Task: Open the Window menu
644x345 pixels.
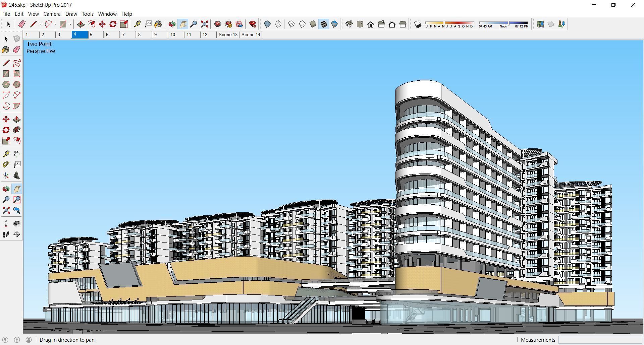Action: tap(107, 14)
